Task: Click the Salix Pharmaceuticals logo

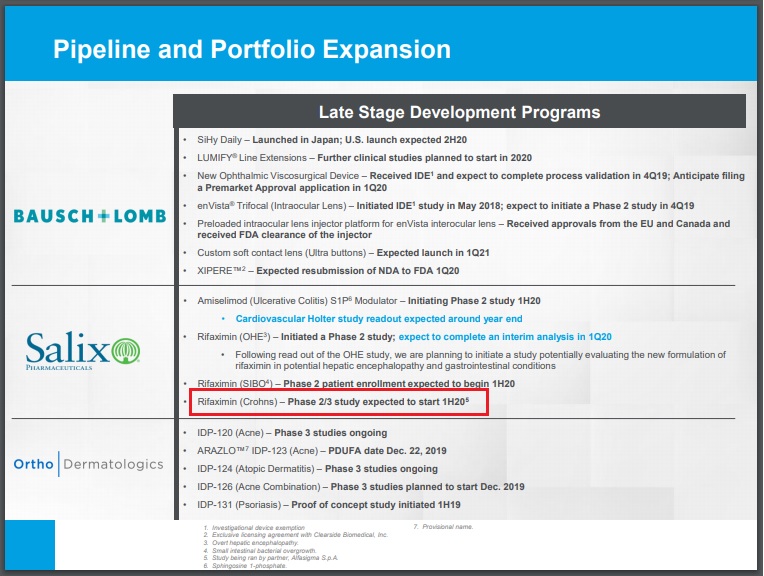Action: [83, 350]
